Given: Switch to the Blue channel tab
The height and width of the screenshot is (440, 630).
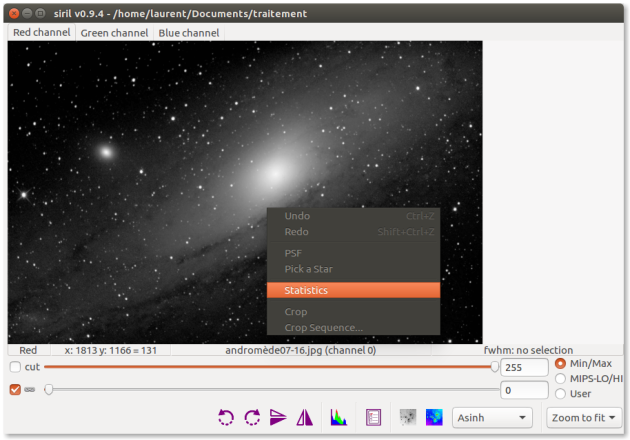Looking at the screenshot, I should [x=189, y=33].
